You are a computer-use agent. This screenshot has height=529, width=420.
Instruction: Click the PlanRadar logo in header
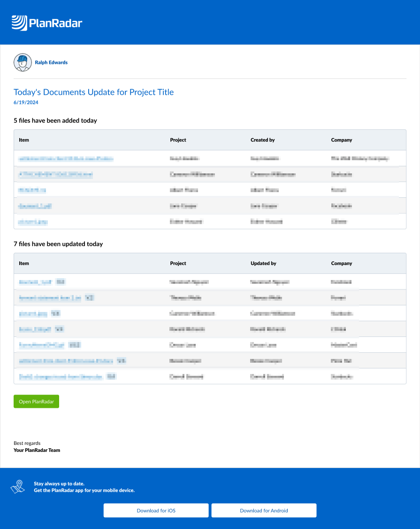coord(47,23)
